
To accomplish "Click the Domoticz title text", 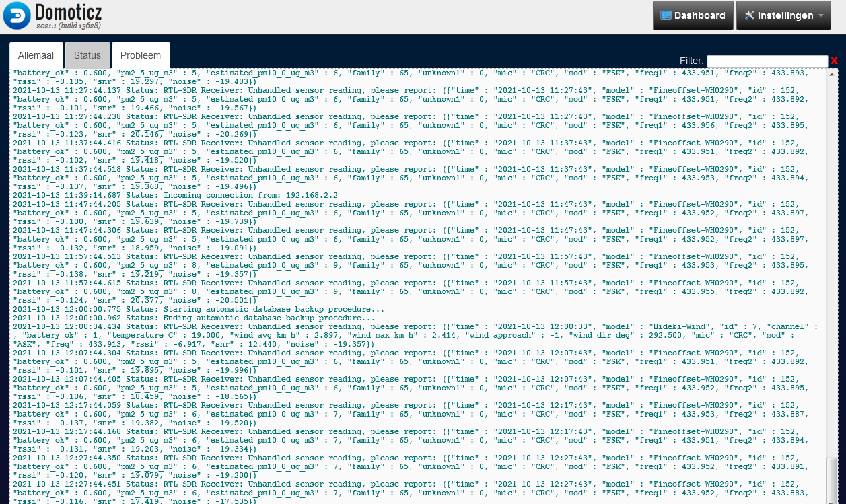I will click(x=67, y=12).
